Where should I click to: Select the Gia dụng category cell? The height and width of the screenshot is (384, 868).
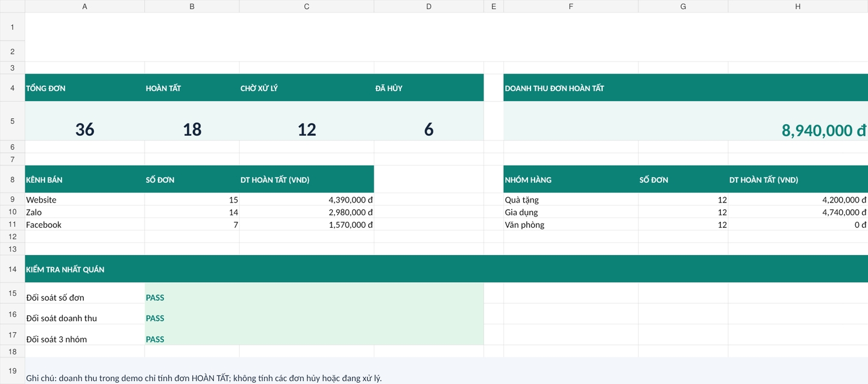pos(570,212)
